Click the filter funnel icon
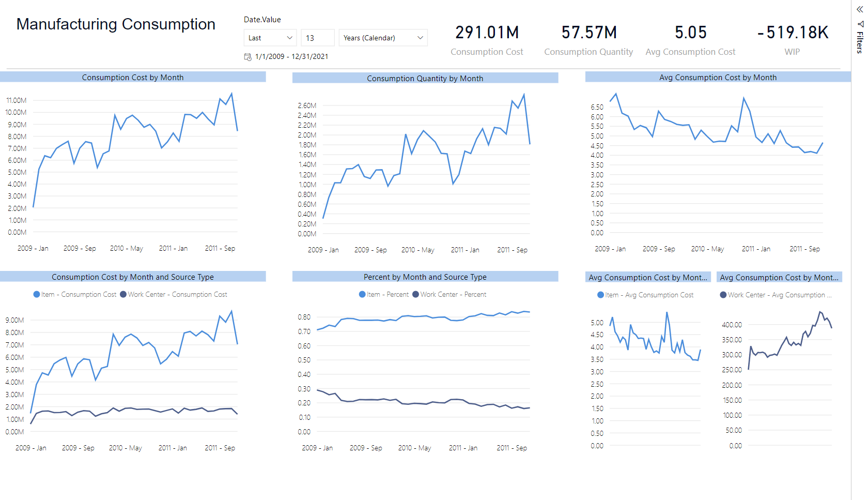Viewport: 868px width, 500px height. point(860,24)
